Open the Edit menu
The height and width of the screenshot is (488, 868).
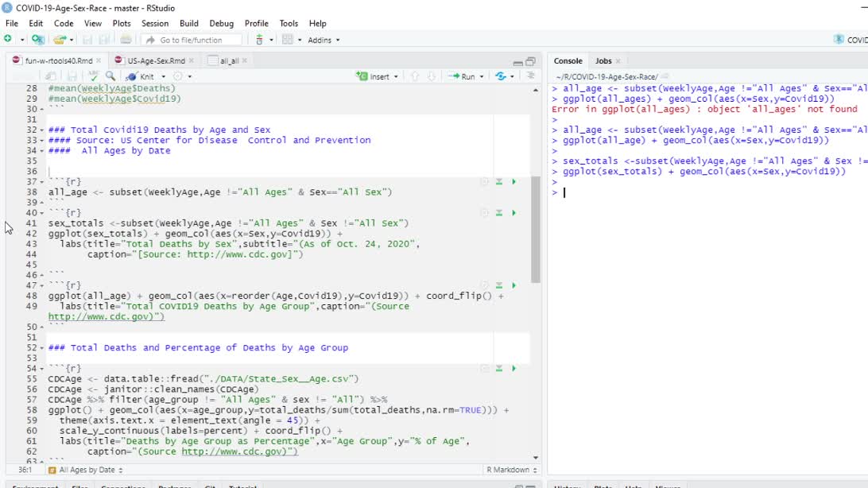click(x=36, y=23)
